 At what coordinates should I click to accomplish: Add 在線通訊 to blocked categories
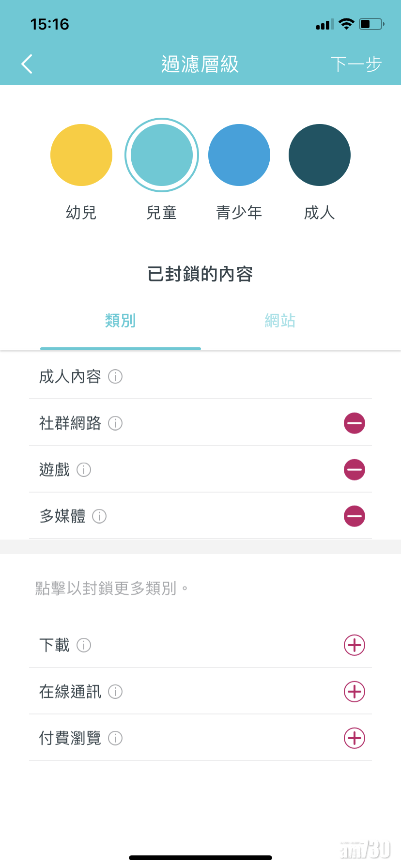pyautogui.click(x=354, y=692)
